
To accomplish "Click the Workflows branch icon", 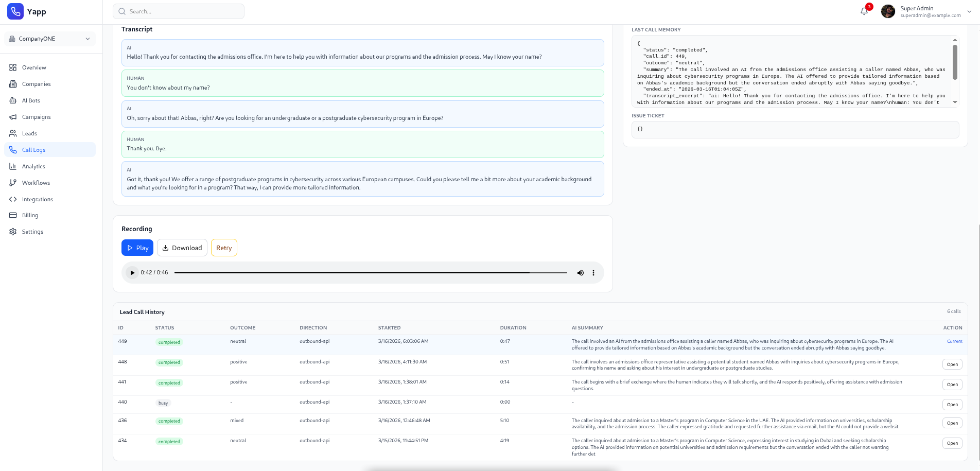I will coord(13,183).
